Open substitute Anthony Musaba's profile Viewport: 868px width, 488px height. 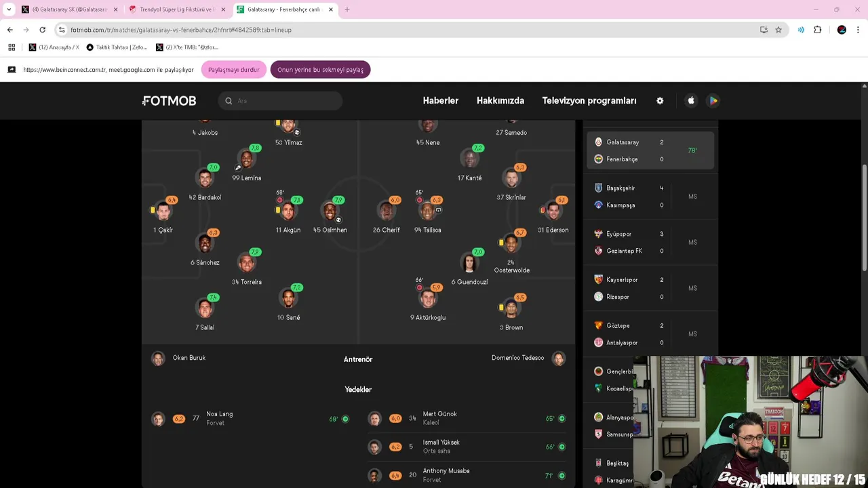(467, 476)
